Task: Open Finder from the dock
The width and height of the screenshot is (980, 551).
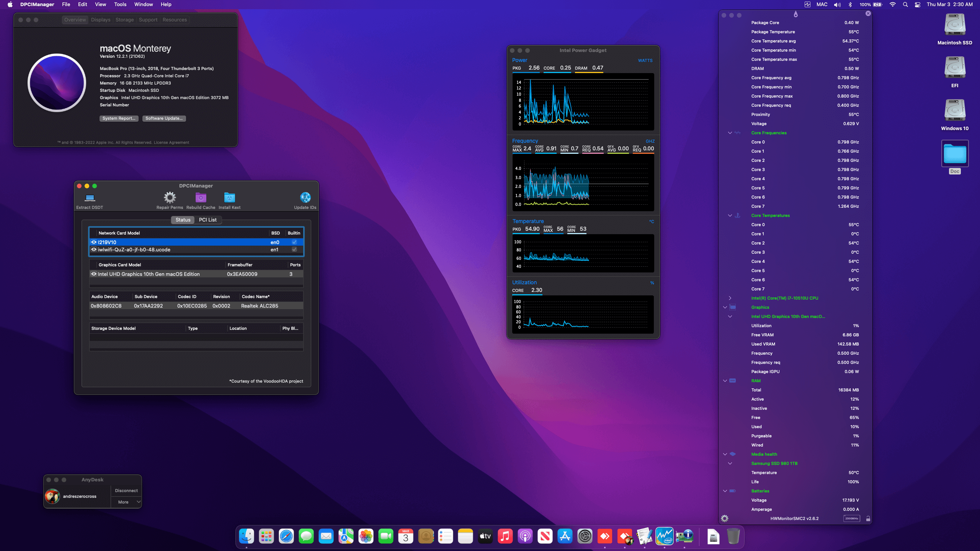Action: coord(246,536)
